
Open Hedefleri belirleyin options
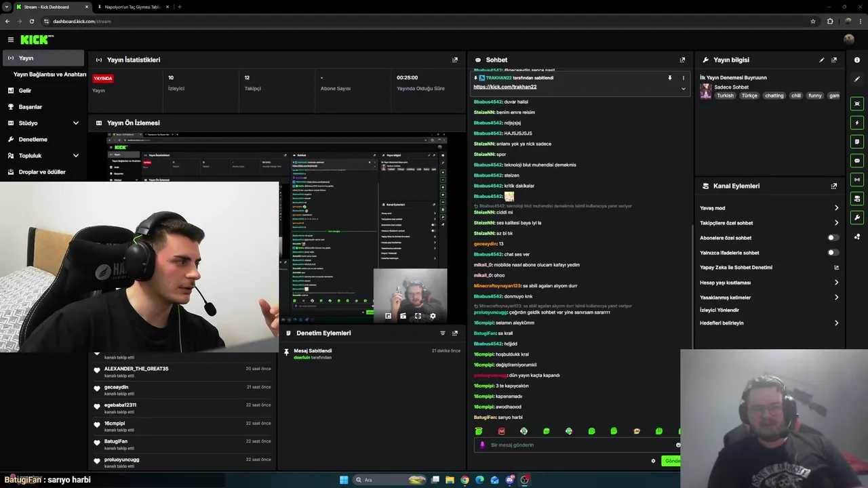point(770,323)
